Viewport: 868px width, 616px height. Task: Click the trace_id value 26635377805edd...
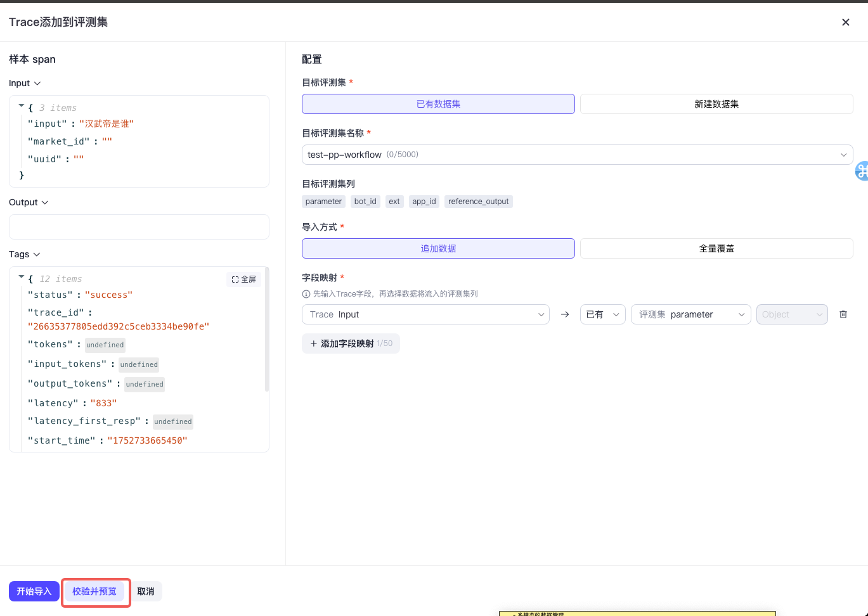click(x=119, y=327)
